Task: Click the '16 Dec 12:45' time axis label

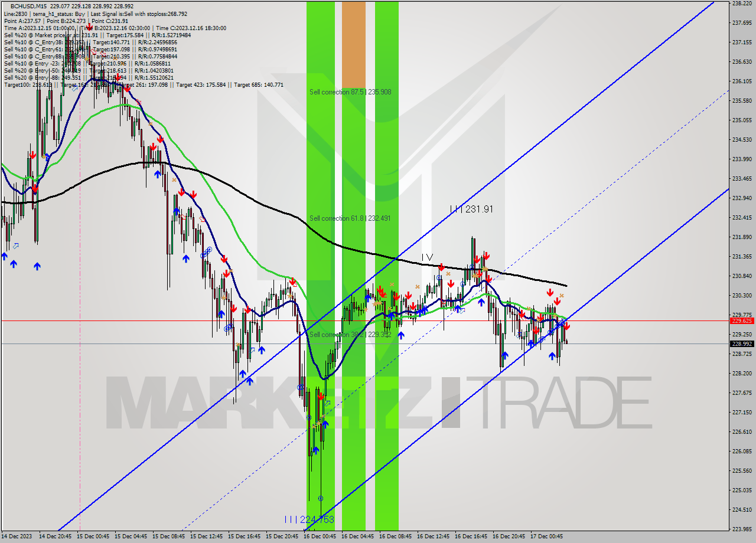Action: (434, 537)
